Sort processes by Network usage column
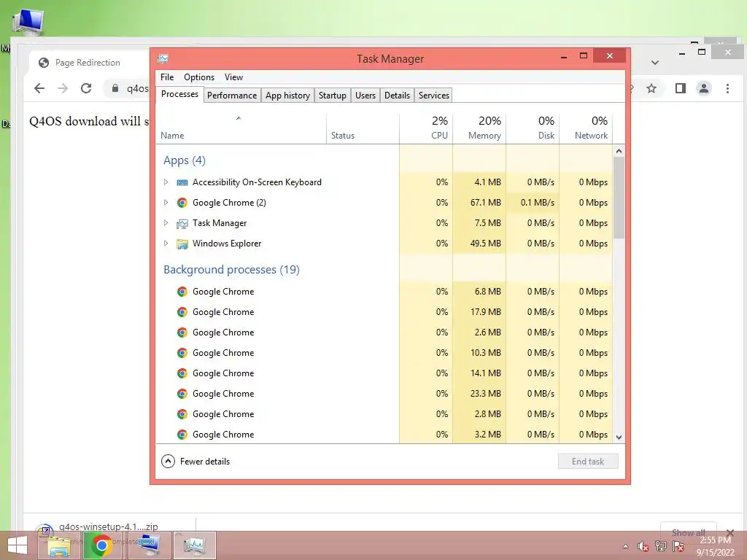Viewport: 747px width, 560px height. tap(586, 128)
